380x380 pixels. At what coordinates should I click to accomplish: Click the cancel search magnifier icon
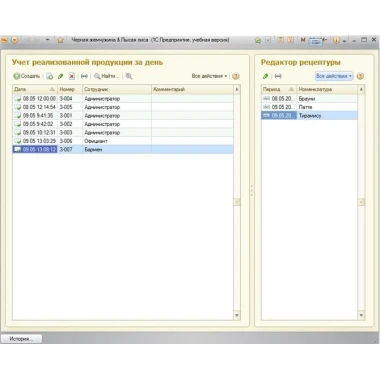(x=129, y=76)
